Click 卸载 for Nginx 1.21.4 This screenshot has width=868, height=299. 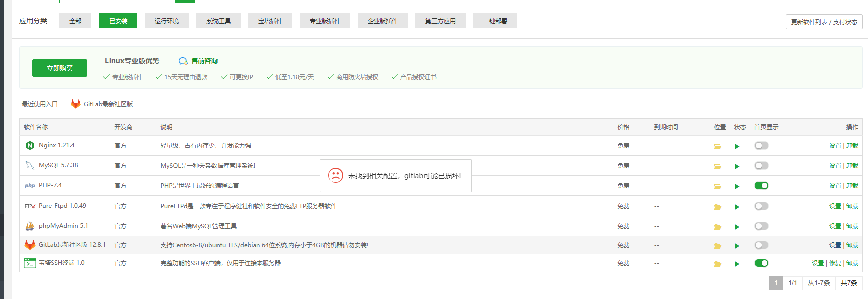[852, 146]
